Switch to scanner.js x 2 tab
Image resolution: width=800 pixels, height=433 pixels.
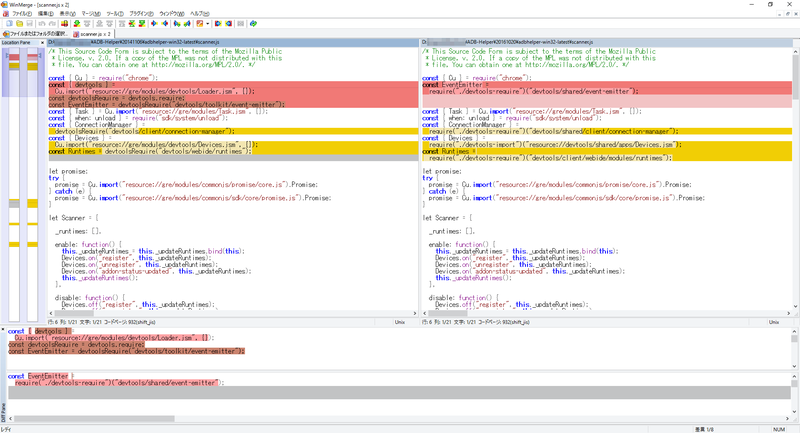(x=92, y=34)
